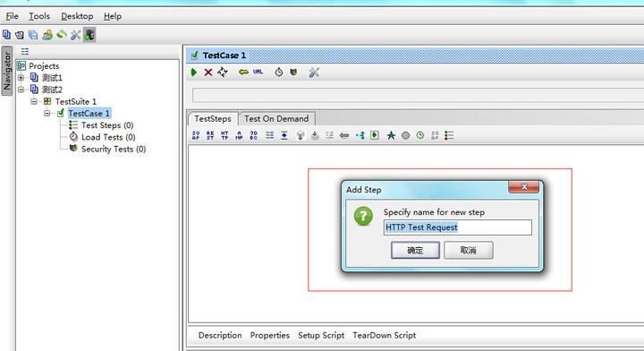Image resolution: width=644 pixels, height=351 pixels.
Task: Switch to the Test On Demand tab
Action: pyautogui.click(x=276, y=119)
